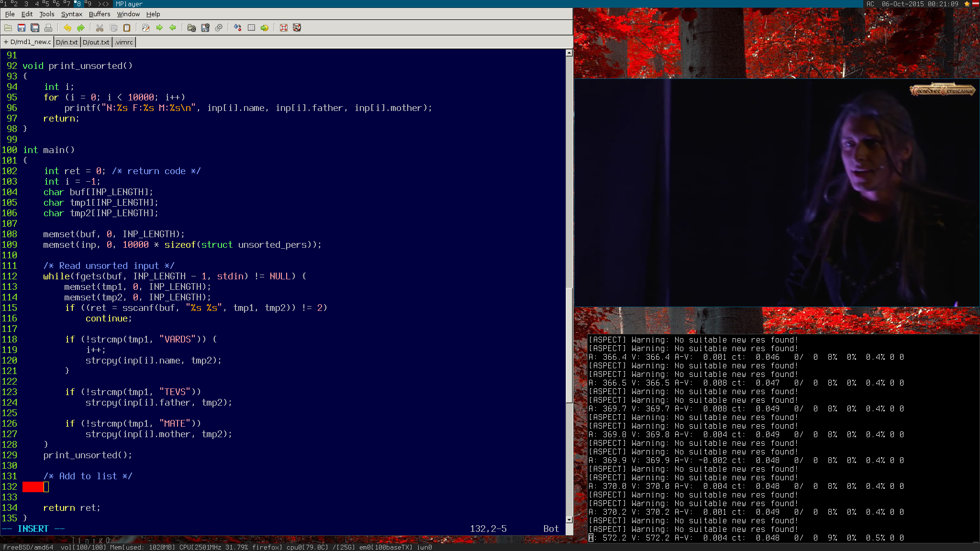Click 'void print_unsorted()' on line 92
This screenshot has height=551, width=980.
tap(78, 66)
